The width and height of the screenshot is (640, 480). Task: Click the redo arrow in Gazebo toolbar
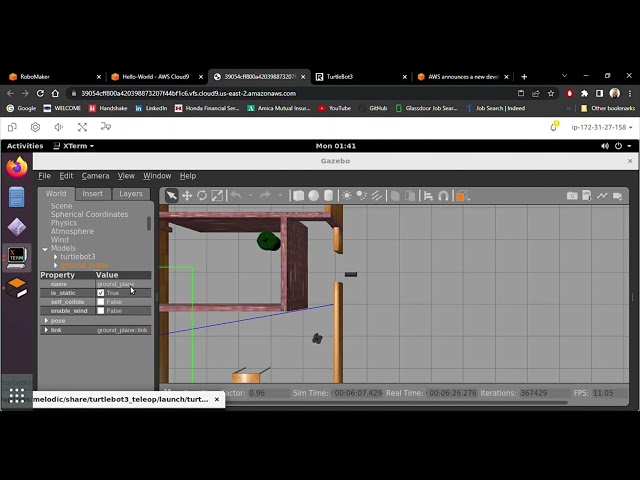(x=265, y=196)
